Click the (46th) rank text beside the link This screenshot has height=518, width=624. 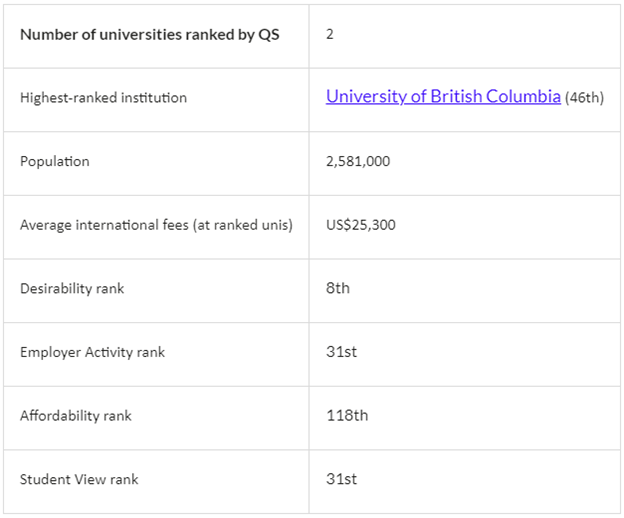coord(584,98)
